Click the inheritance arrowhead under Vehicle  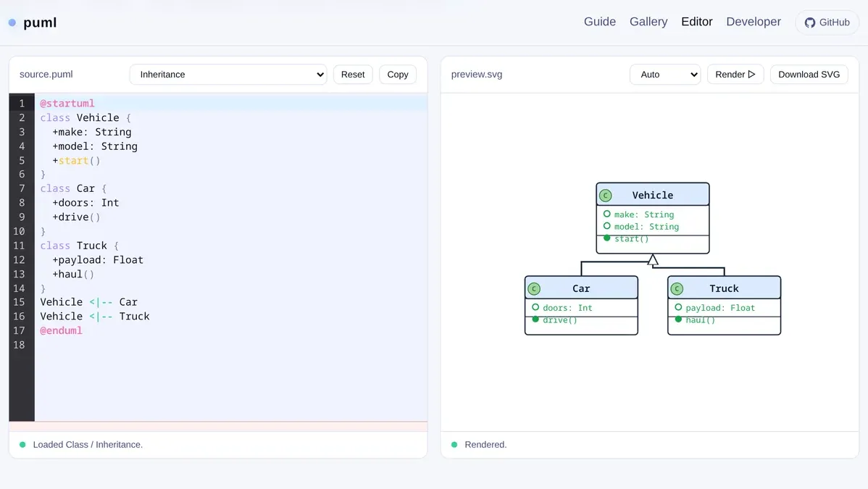point(653,260)
